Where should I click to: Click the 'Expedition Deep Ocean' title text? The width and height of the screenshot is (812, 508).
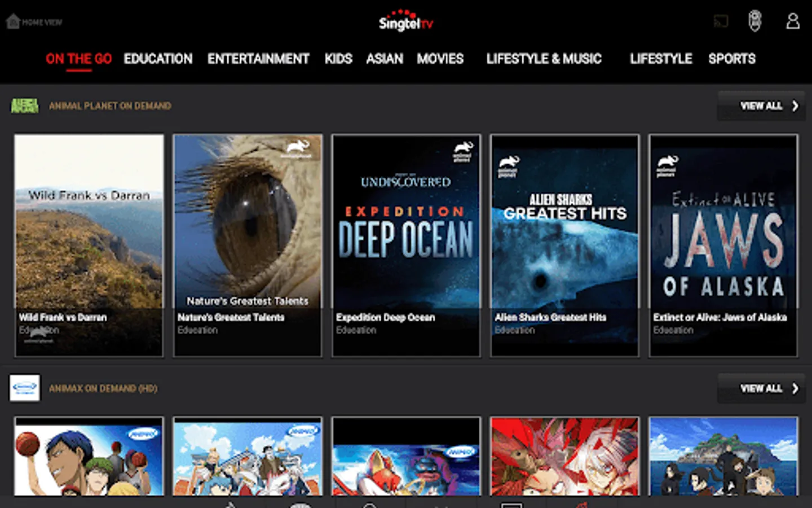point(386,317)
